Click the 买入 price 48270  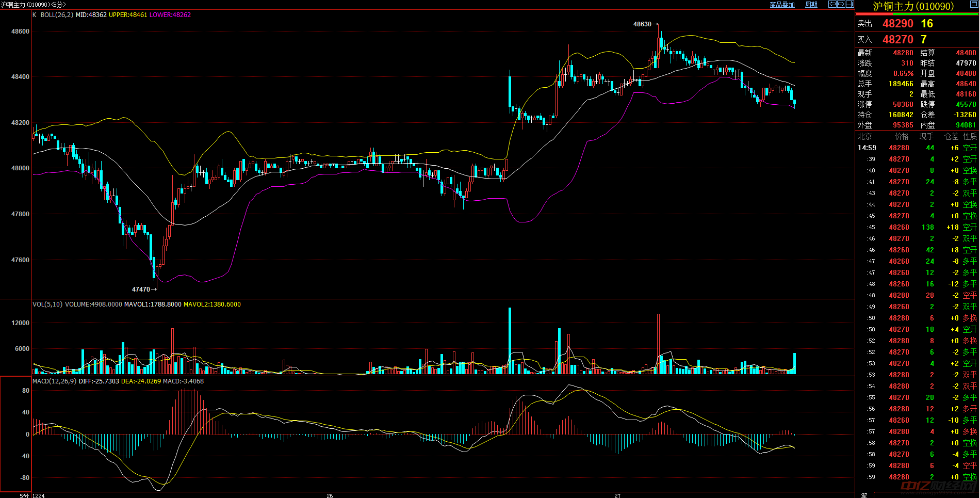[x=897, y=40]
